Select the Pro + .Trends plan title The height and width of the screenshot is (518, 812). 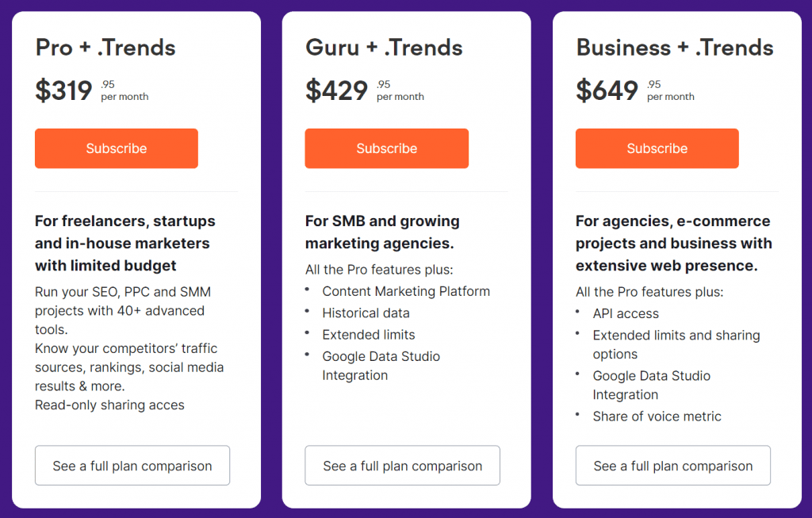tap(104, 48)
